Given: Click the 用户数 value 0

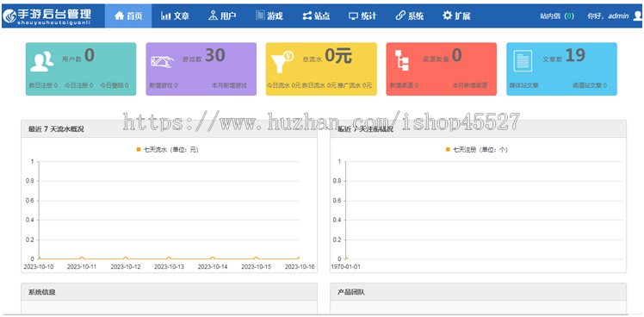Looking at the screenshot, I should point(90,55).
